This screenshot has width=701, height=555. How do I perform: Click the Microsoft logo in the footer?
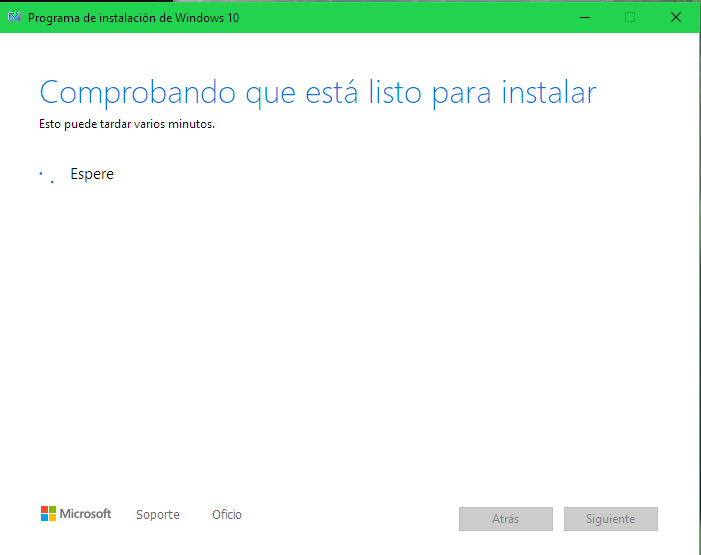pyautogui.click(x=76, y=514)
